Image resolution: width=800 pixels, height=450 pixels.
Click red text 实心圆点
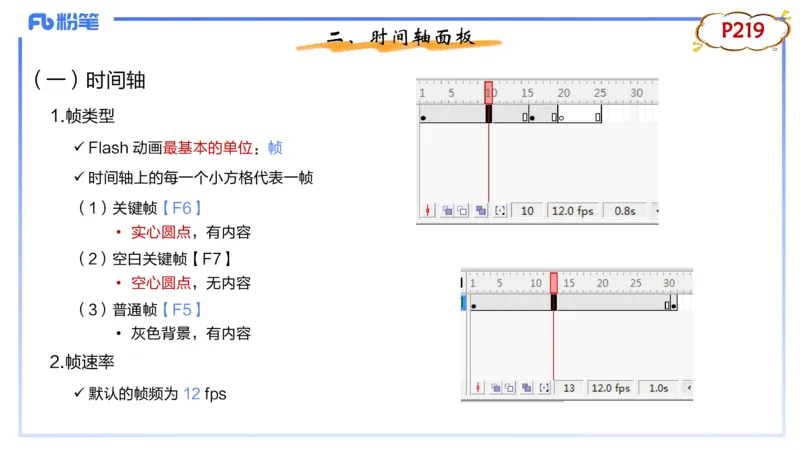(161, 232)
